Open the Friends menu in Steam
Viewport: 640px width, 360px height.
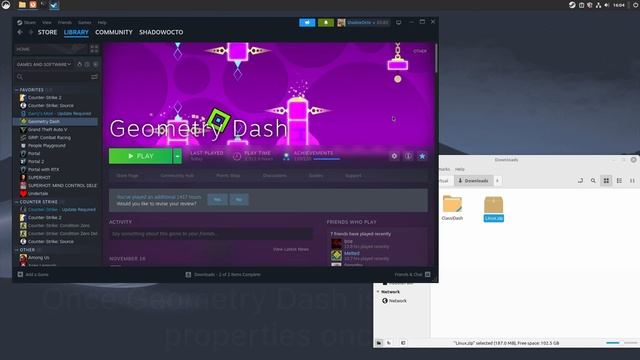[x=64, y=22]
